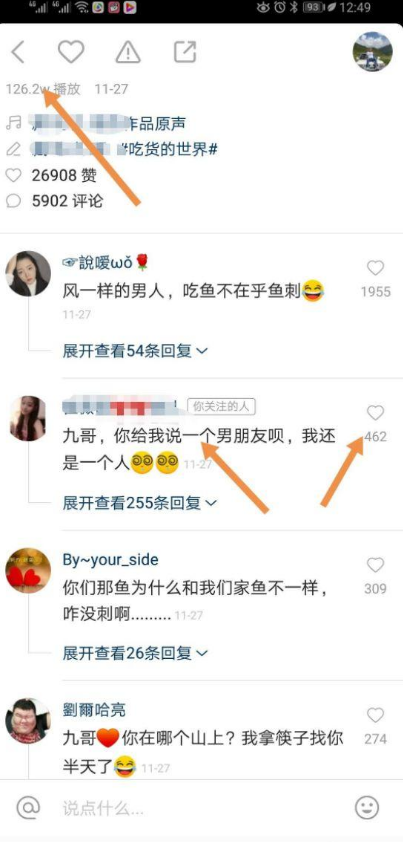Expand the 26 replies thread
This screenshot has height=842, width=403.
pos(135,654)
